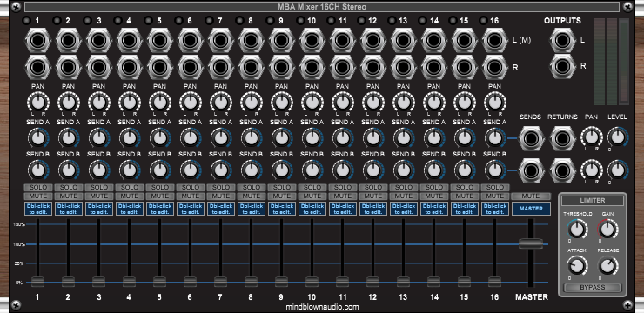Click the channel 3 SEND A knob
644x313 pixels.
(x=98, y=138)
